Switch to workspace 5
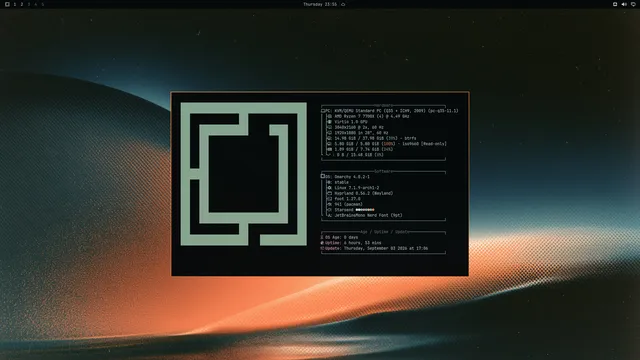The height and width of the screenshot is (360, 640). point(42,4)
